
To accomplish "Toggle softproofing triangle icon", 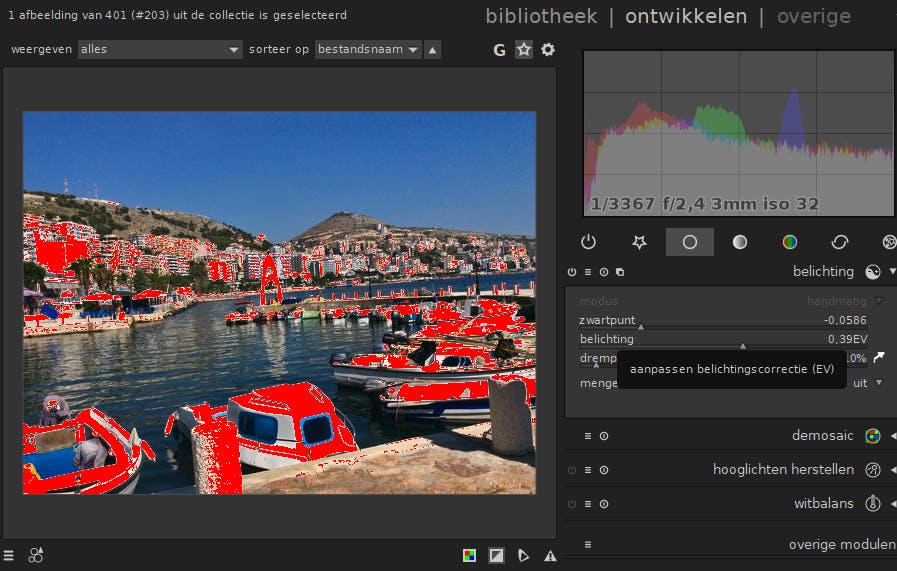I will pyautogui.click(x=523, y=556).
